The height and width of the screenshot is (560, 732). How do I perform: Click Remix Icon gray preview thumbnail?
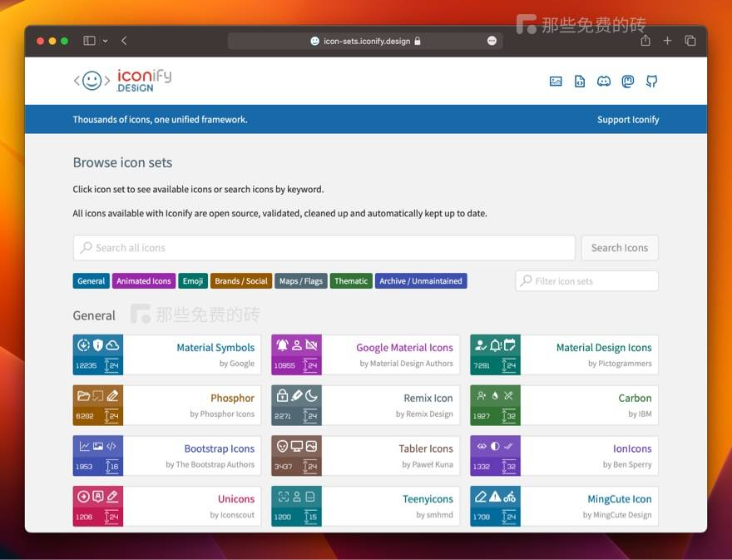point(296,405)
